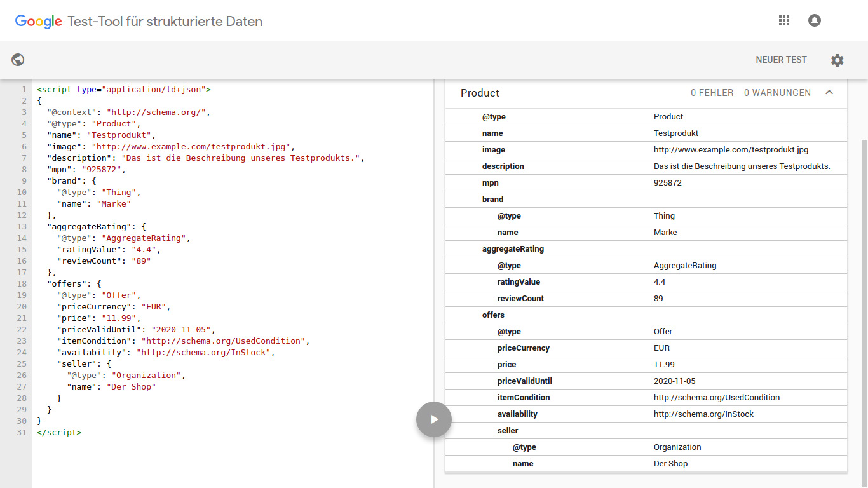Select the reviewCount 89 cell
The width and height of the screenshot is (868, 488).
(x=658, y=299)
